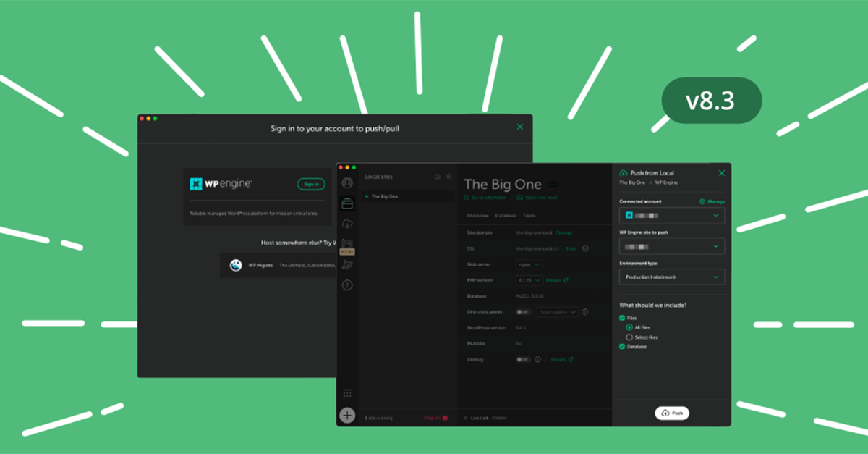Click Open site shell link
Viewport: 868px width, 454px height.
pyautogui.click(x=537, y=197)
